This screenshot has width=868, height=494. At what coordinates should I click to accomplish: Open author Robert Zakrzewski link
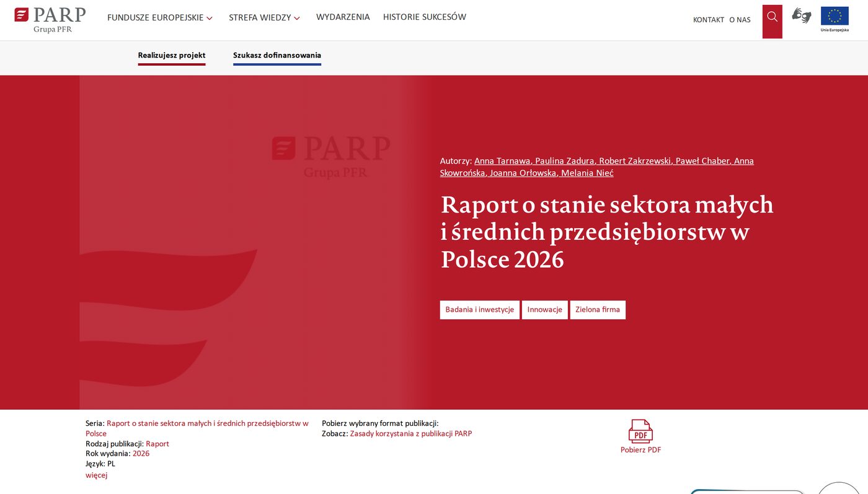click(x=635, y=161)
